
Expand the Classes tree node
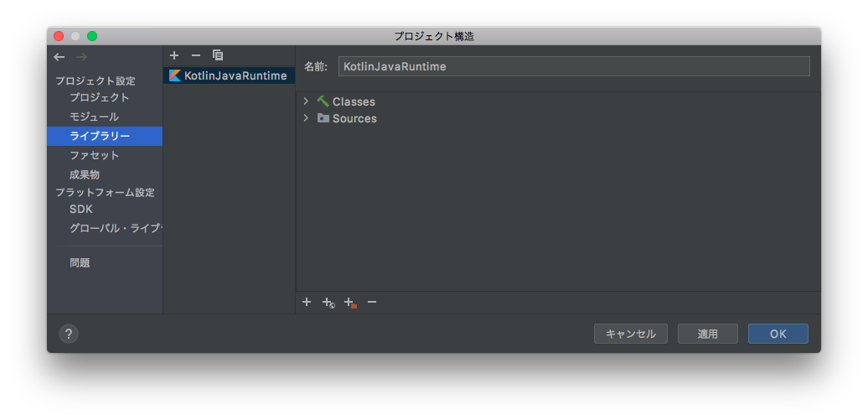(x=306, y=101)
